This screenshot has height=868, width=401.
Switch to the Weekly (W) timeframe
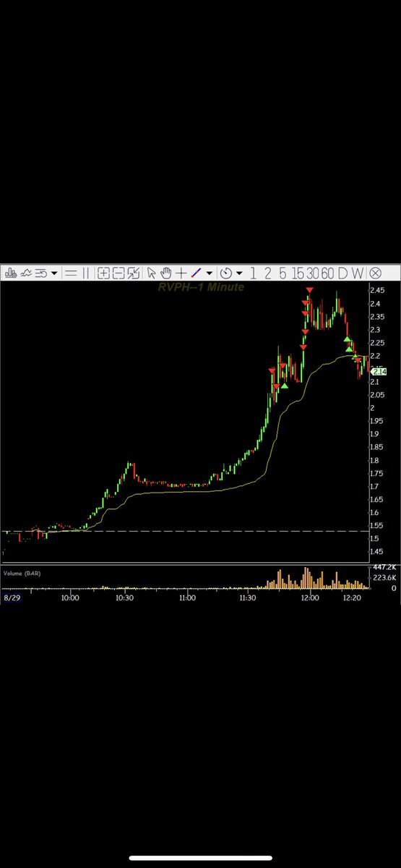click(x=358, y=273)
